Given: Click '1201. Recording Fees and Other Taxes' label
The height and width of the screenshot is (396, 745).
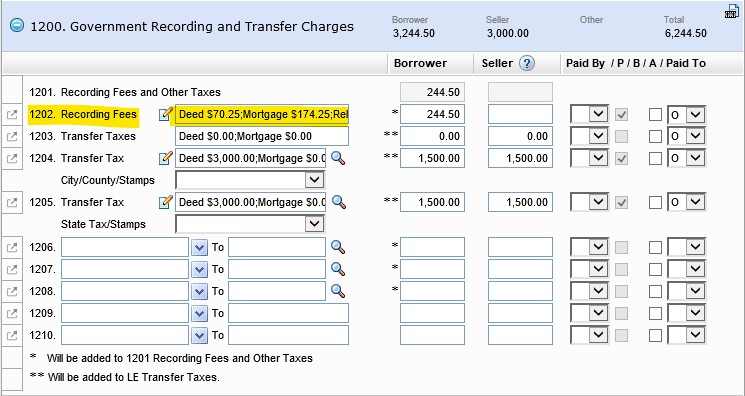Looking at the screenshot, I should coord(125,92).
